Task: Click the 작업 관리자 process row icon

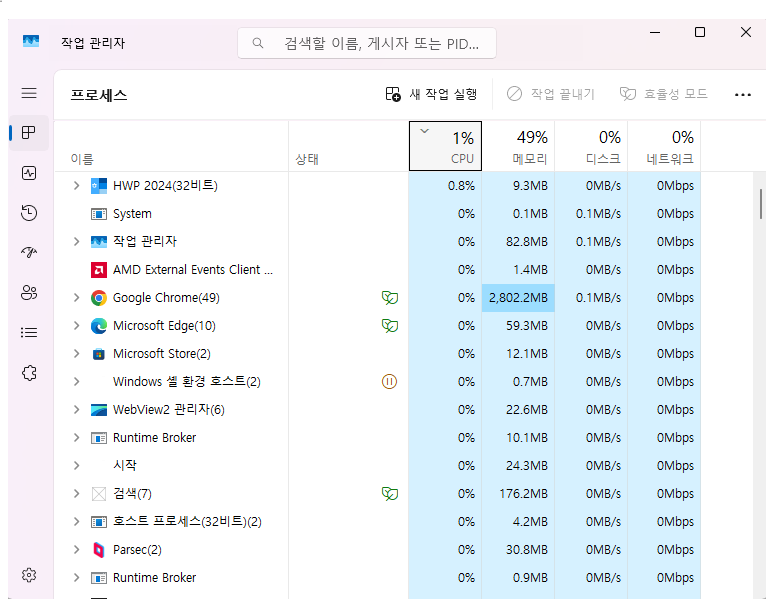Action: (99, 241)
